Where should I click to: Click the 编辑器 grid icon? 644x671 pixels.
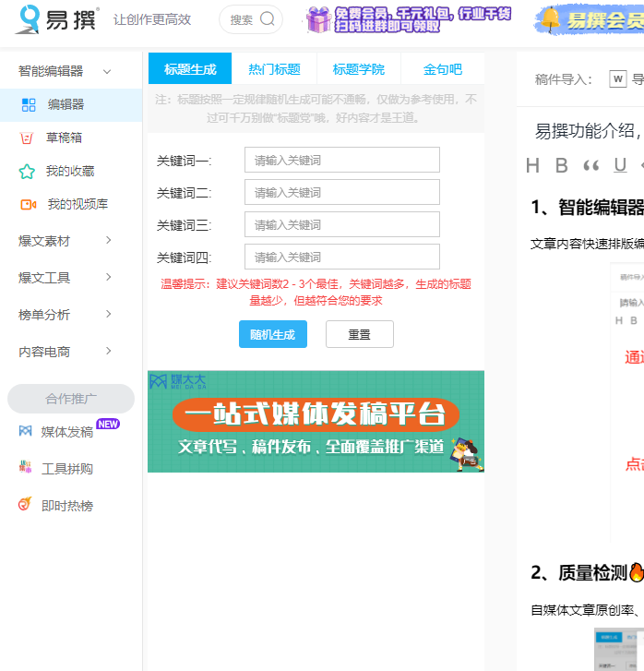coord(29,105)
